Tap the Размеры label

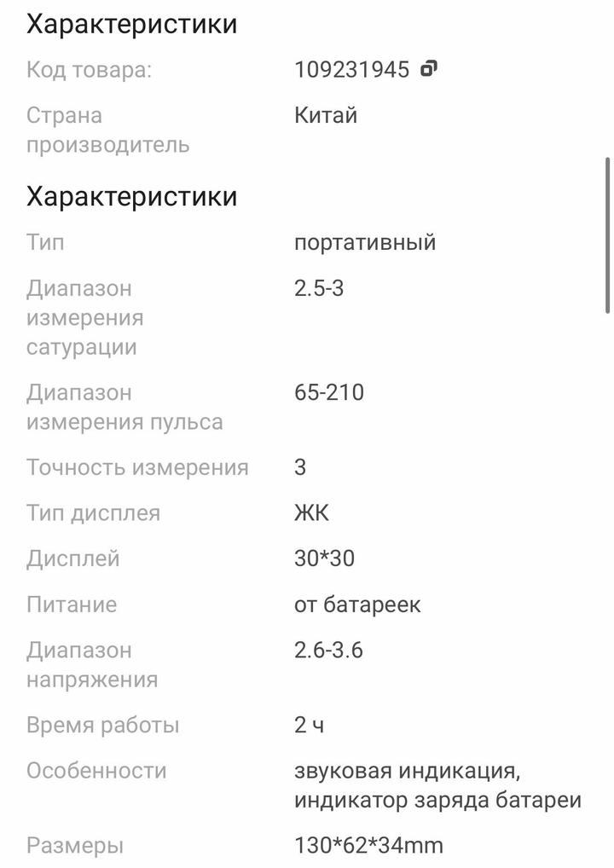pos(75,846)
